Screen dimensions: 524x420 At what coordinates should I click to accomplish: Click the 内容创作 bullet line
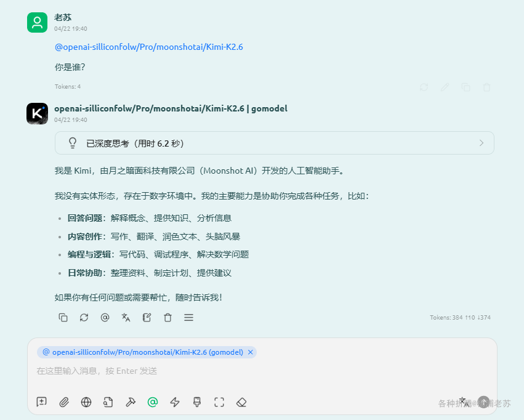pyautogui.click(x=154, y=236)
